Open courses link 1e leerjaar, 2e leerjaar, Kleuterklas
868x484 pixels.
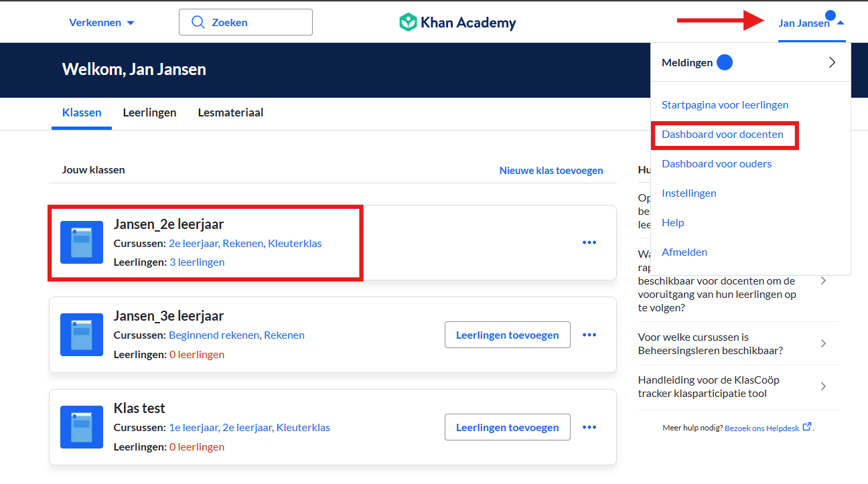coord(249,427)
